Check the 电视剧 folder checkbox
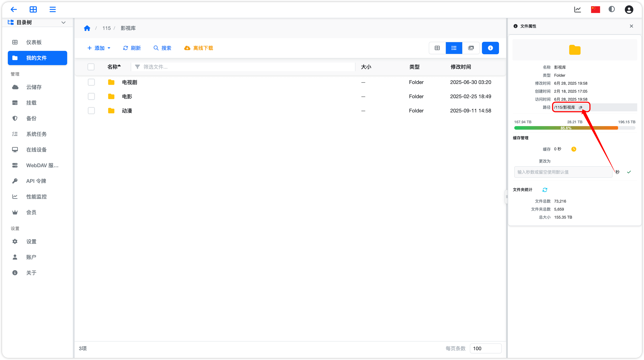The image size is (644, 360). [x=91, y=82]
